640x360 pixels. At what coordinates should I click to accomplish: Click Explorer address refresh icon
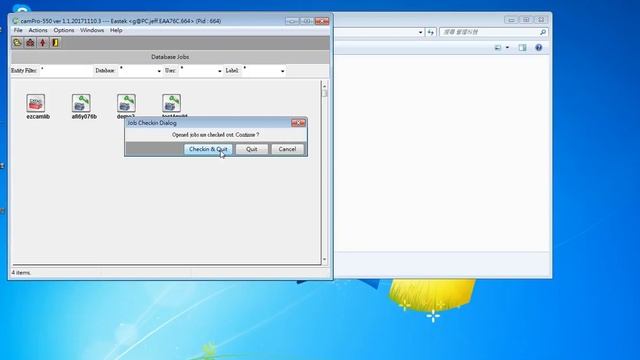coord(431,32)
